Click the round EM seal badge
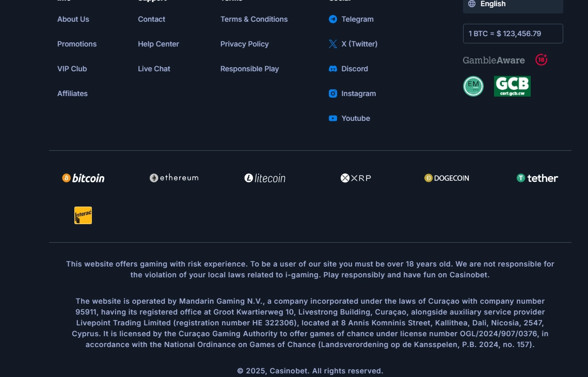This screenshot has width=588, height=377. click(473, 86)
